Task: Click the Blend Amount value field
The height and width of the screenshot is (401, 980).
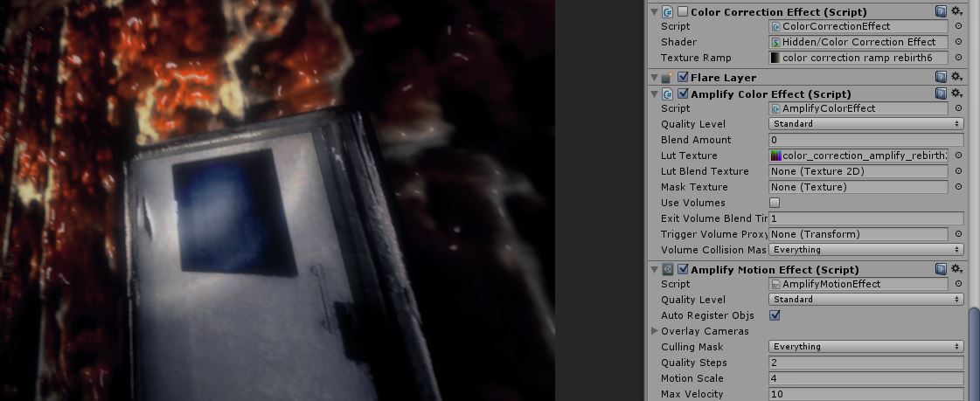Action: pos(865,140)
